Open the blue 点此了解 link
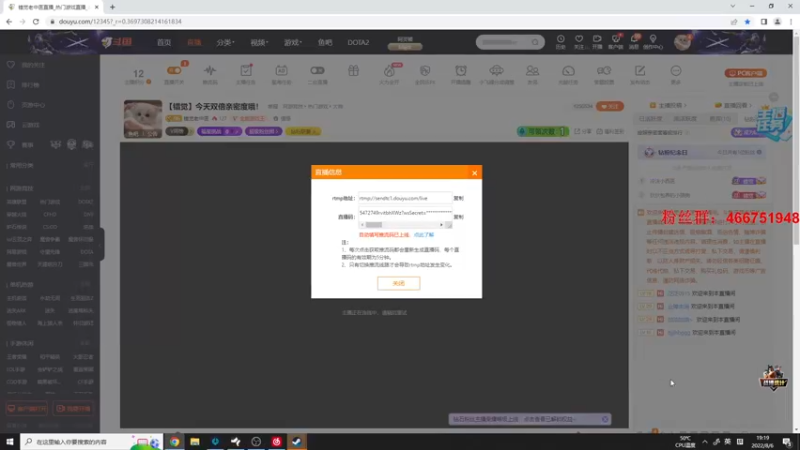 click(x=424, y=235)
